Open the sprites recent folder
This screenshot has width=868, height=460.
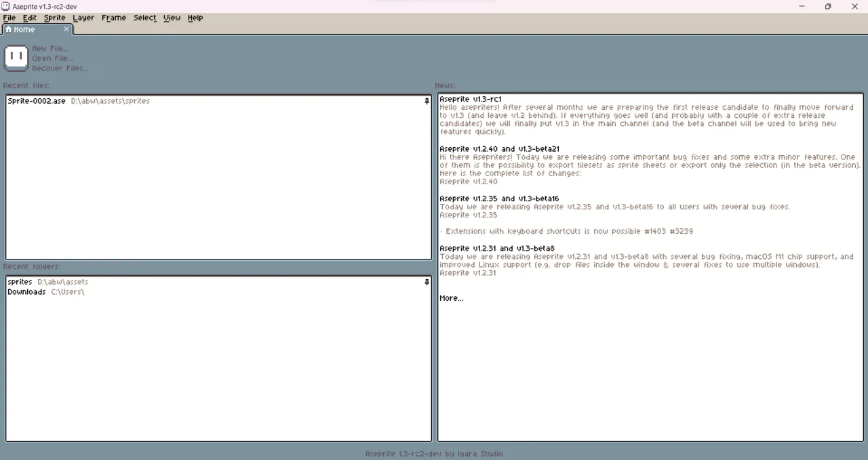[x=218, y=282]
